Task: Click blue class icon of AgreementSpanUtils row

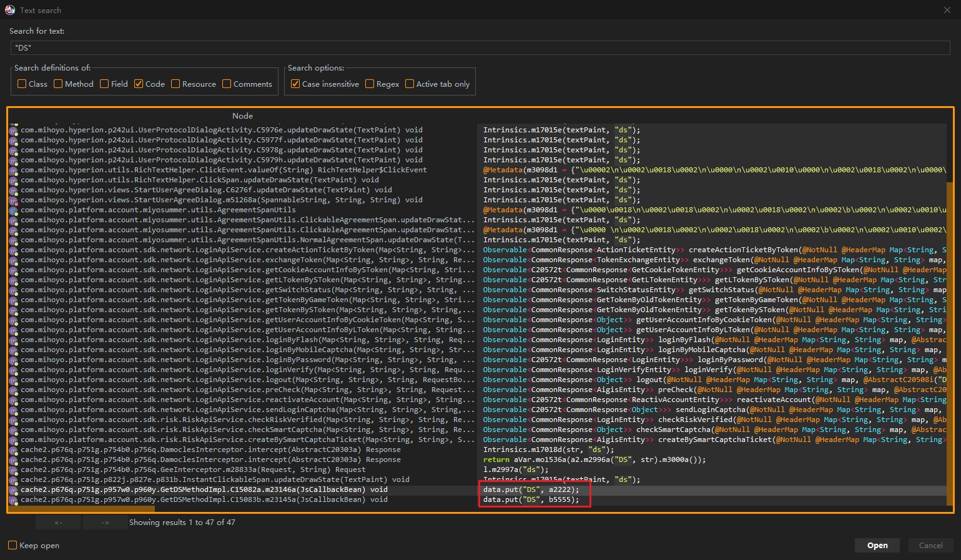Action: click(14, 210)
